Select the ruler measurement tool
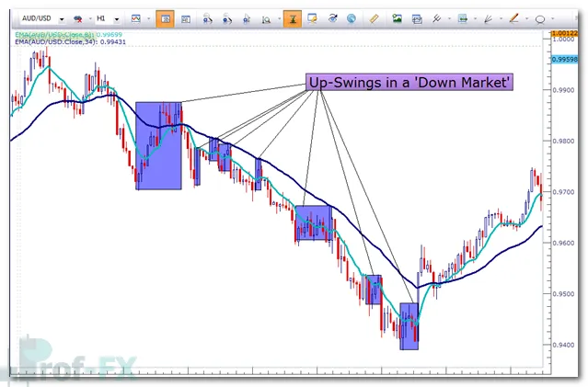Image resolution: width=588 pixels, height=387 pixels. click(374, 18)
